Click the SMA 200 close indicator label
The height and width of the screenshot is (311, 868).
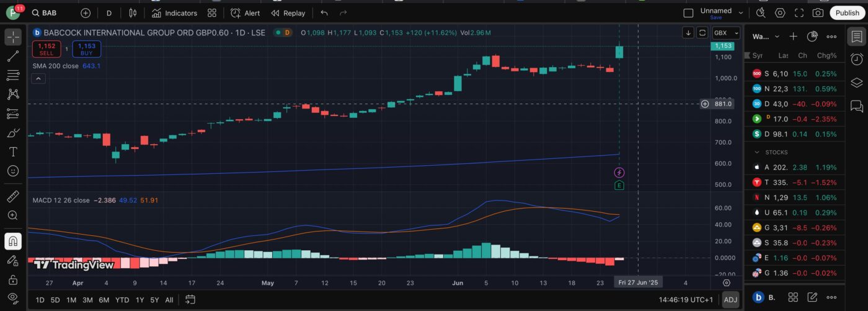click(56, 66)
